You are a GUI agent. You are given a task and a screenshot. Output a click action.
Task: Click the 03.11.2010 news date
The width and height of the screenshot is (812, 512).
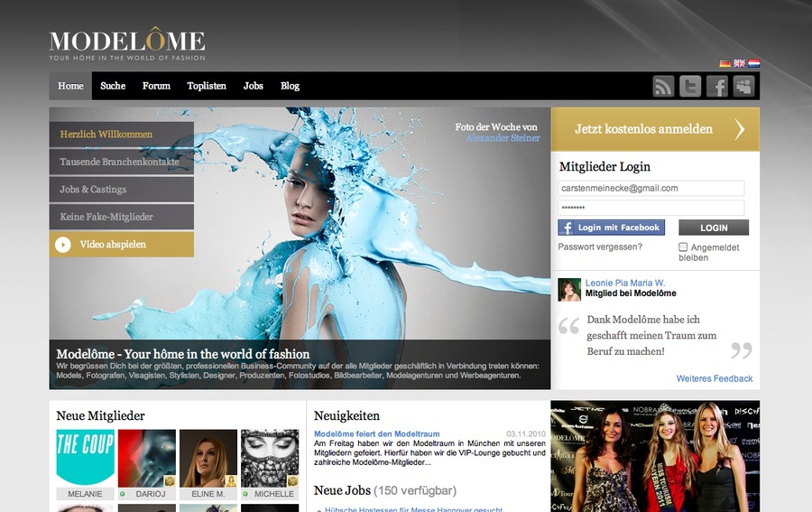pos(526,433)
